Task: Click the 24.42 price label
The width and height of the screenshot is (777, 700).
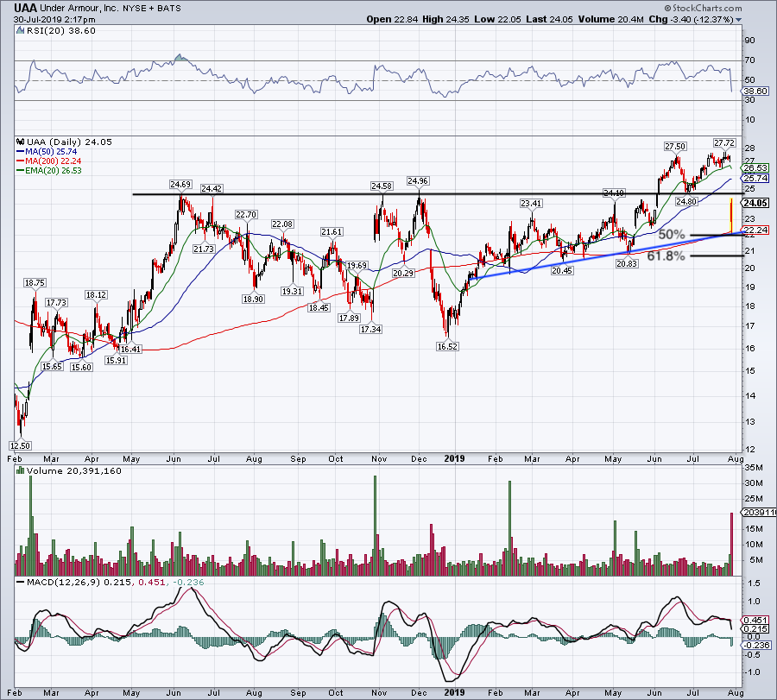Action: [212, 189]
